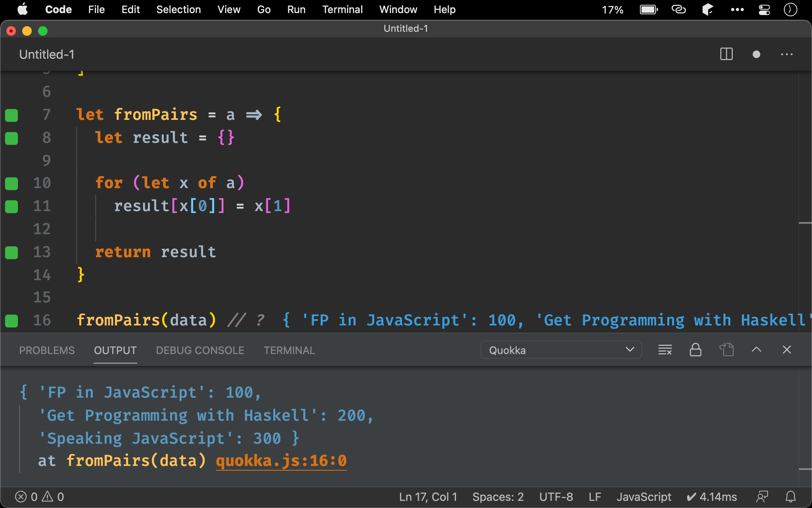Click the green gutter marker on line 11
The height and width of the screenshot is (508, 812).
tap(11, 206)
